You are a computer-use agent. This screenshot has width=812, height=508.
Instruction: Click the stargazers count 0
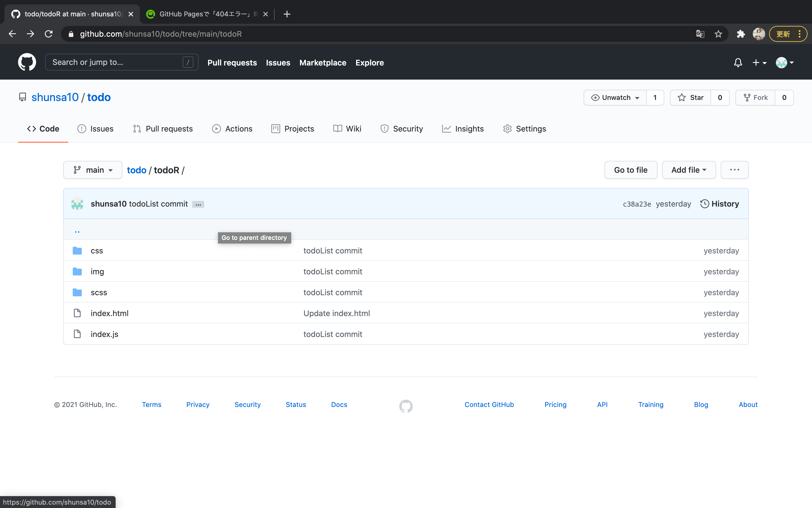tap(720, 97)
